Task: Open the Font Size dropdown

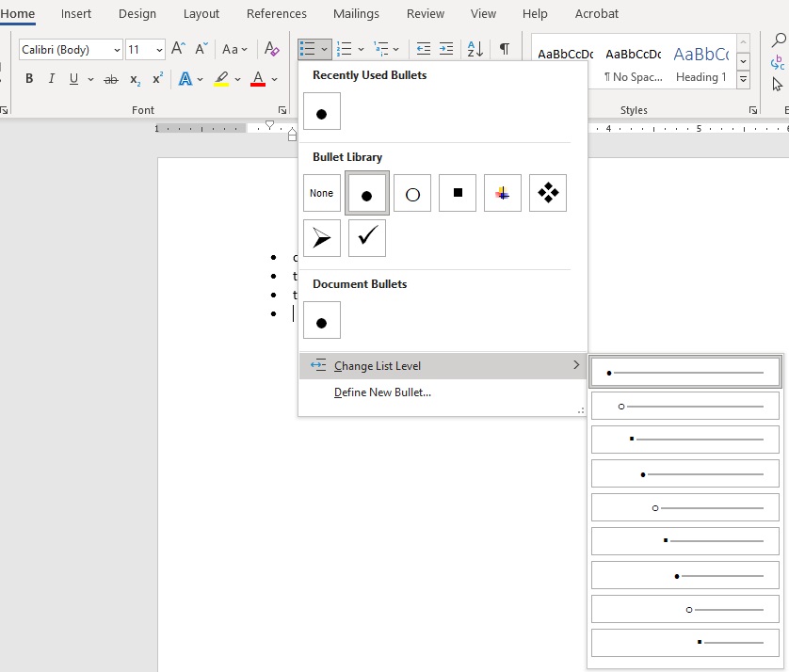Action: click(x=158, y=48)
